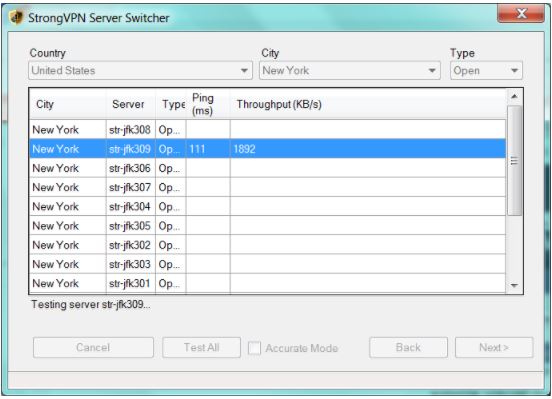
Task: Select server str-jfk302 row
Action: tap(268, 245)
